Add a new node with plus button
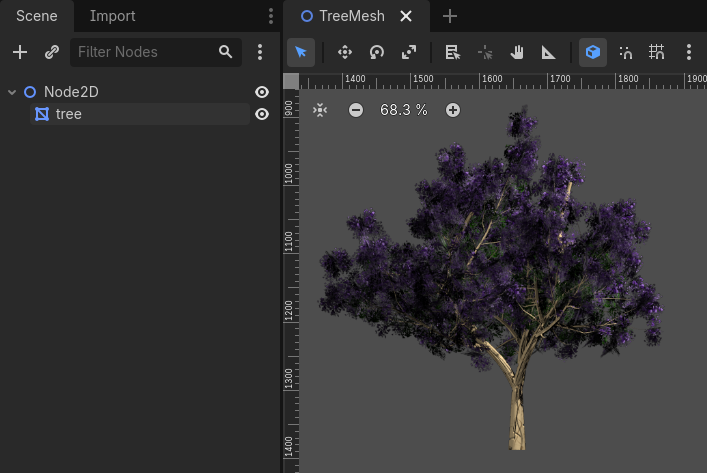 [20, 52]
